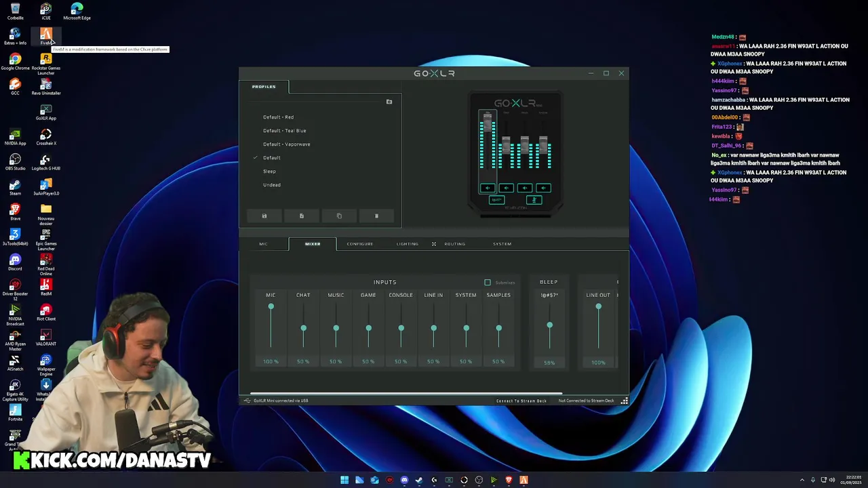Image resolution: width=868 pixels, height=488 pixels.
Task: Click the BLEEP 58% value field
Action: (x=549, y=363)
